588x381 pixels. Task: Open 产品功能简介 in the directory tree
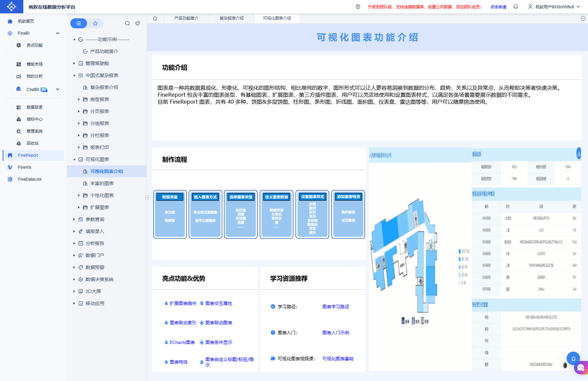click(x=104, y=51)
